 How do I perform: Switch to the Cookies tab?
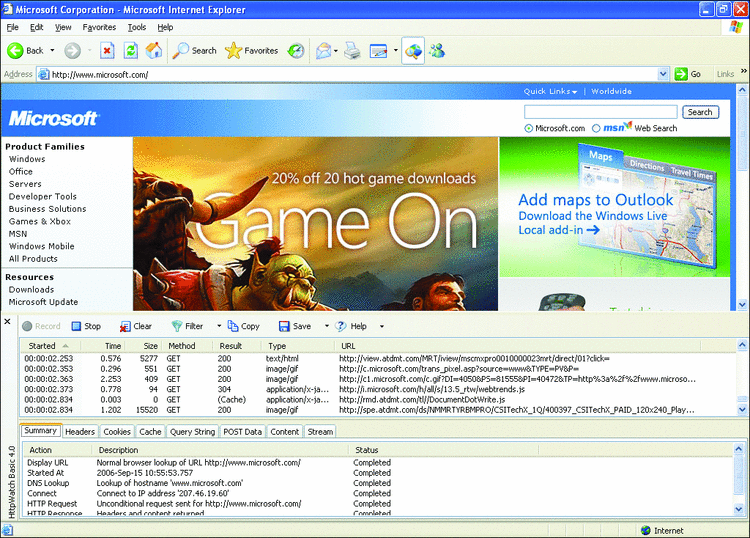click(x=117, y=431)
